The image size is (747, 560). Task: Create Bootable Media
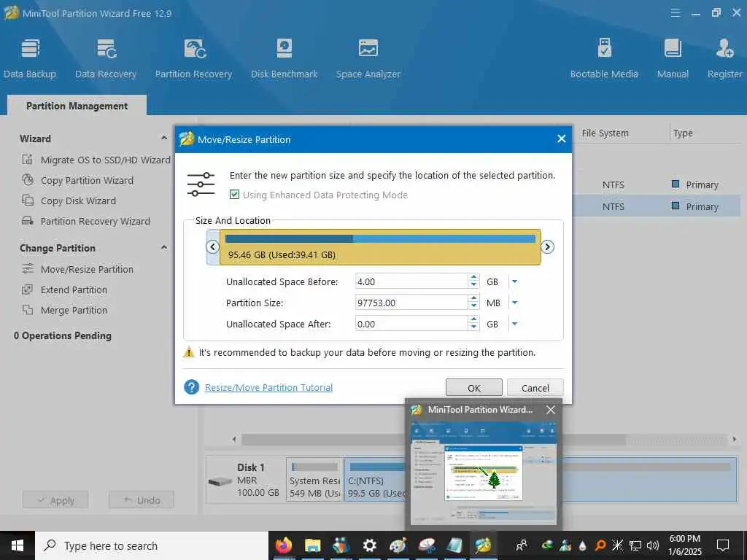tap(604, 58)
